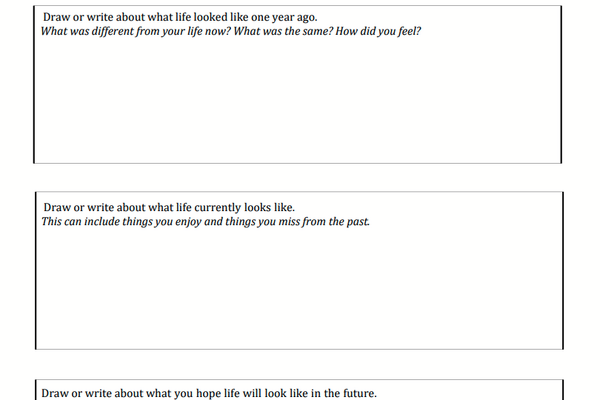Click the phrase 'things you enjoy'

159,221
